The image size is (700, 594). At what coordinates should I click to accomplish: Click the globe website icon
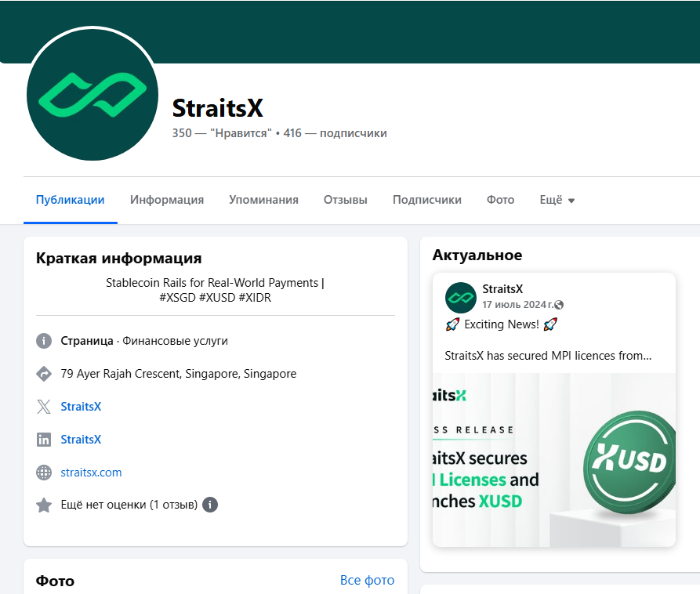point(44,473)
